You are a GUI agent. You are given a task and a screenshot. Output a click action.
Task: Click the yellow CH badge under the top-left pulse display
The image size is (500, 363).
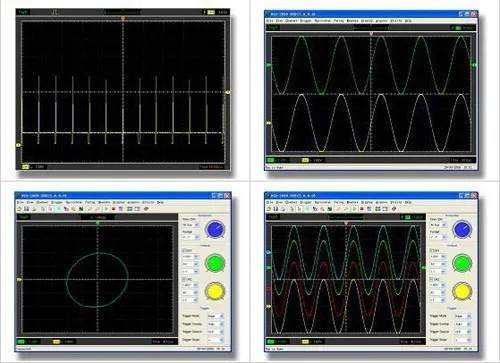pos(26,167)
